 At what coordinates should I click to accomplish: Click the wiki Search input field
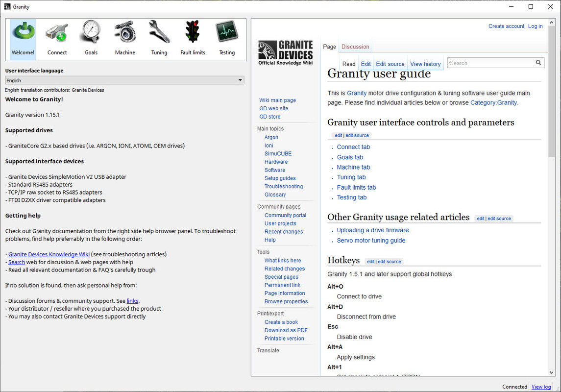(x=491, y=63)
